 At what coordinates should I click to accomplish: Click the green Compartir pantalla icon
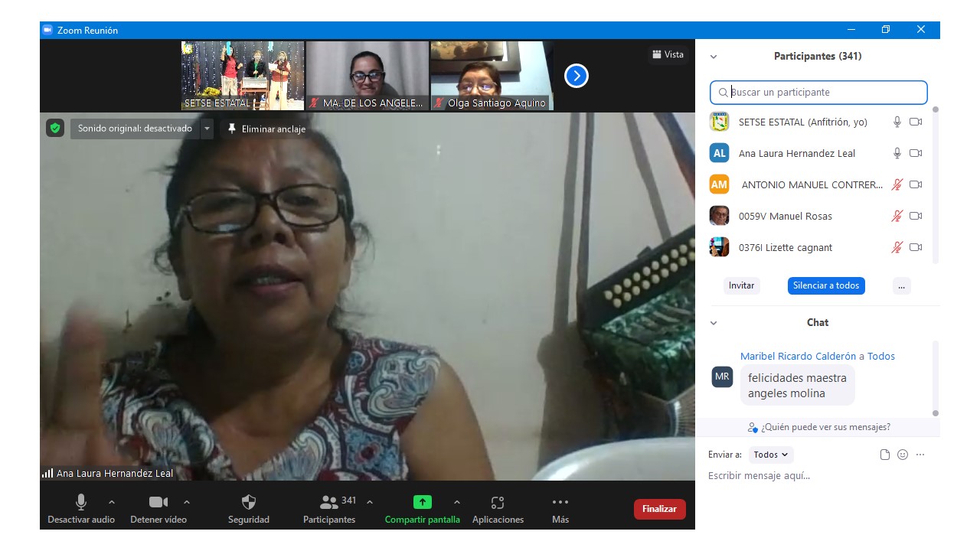[x=422, y=502]
